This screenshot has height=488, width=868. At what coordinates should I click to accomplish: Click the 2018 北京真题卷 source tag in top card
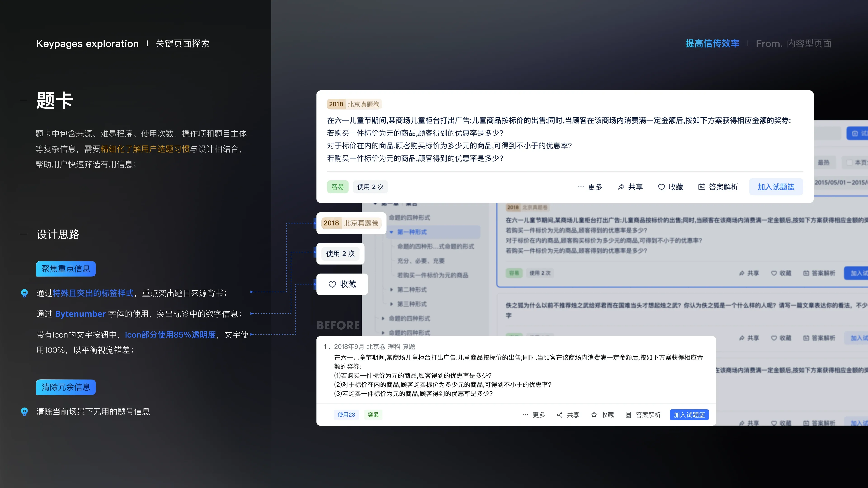tap(354, 104)
